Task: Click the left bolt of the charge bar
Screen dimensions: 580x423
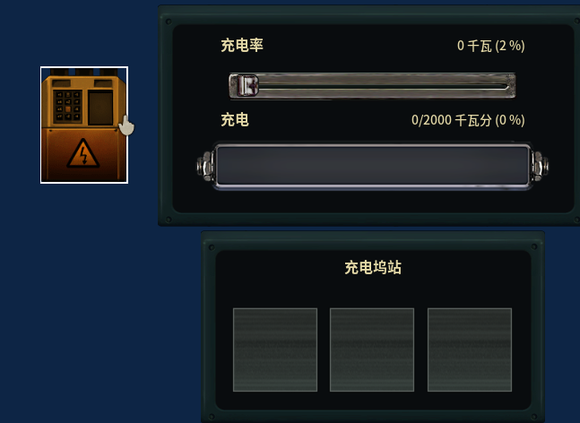Action: click(205, 166)
